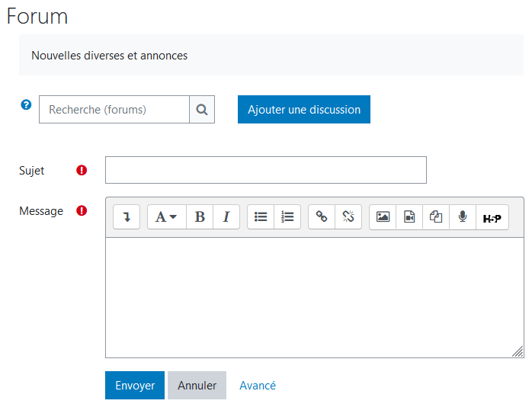The height and width of the screenshot is (407, 532).
Task: Insert H5P content
Action: [x=492, y=218]
